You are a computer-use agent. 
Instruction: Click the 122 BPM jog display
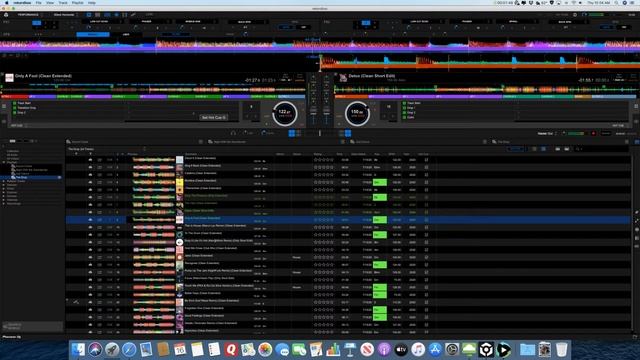pos(284,113)
